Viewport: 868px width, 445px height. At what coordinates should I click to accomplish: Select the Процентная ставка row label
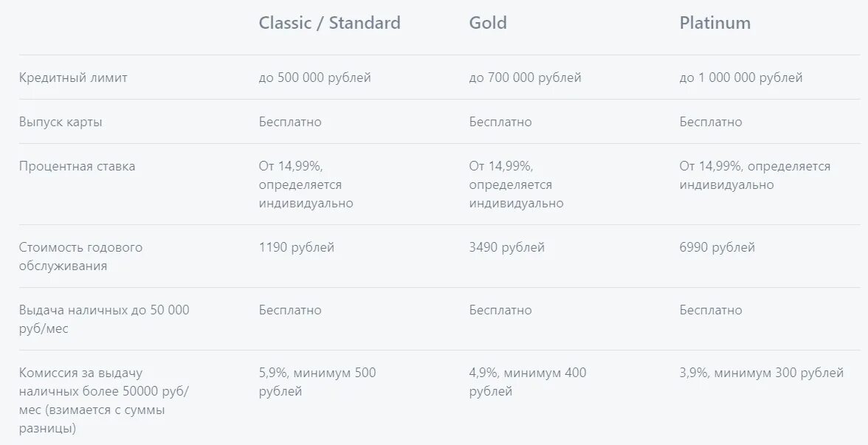pyautogui.click(x=77, y=166)
